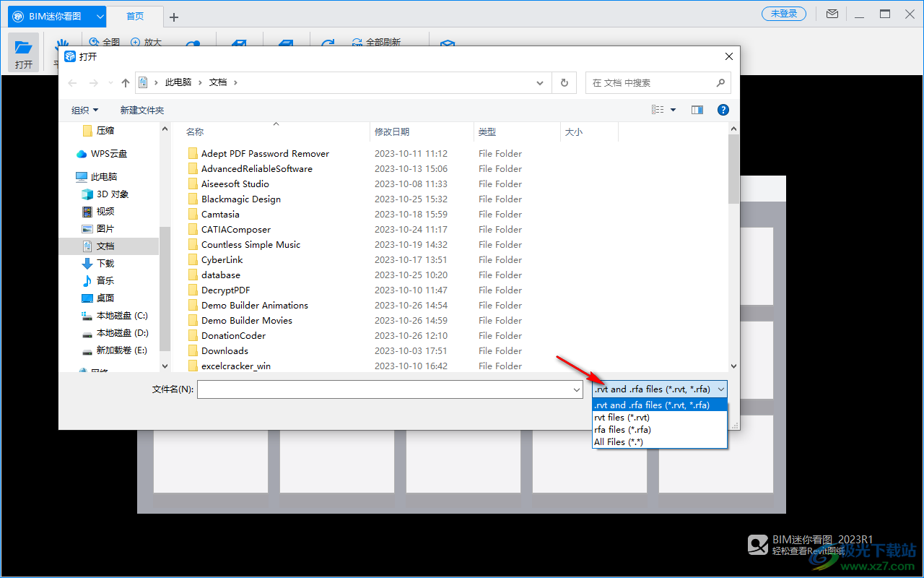Viewport: 924px width, 578px height.
Task: Select the Camtasia folder
Action: (220, 215)
